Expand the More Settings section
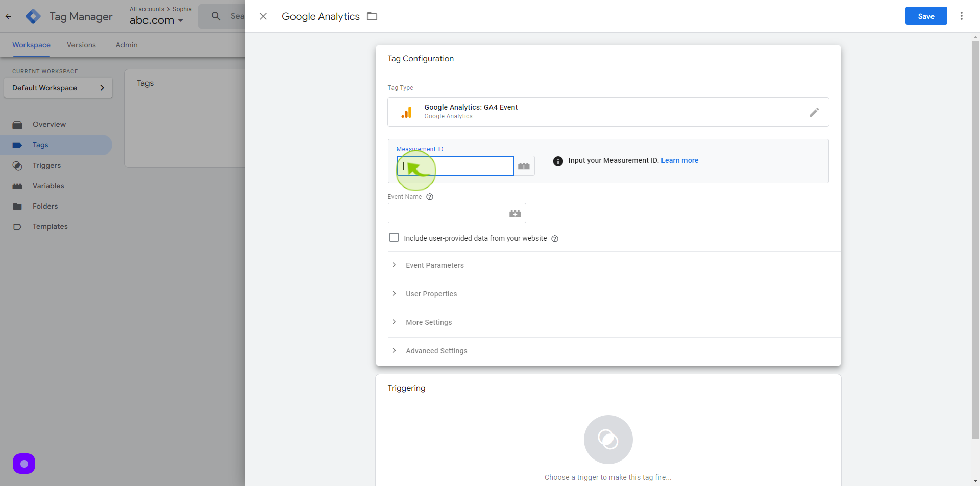 coord(614,323)
